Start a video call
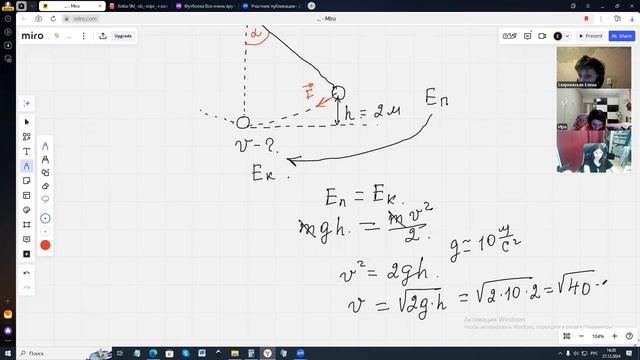Image resolution: width=640 pixels, height=360 pixels. click(542, 36)
